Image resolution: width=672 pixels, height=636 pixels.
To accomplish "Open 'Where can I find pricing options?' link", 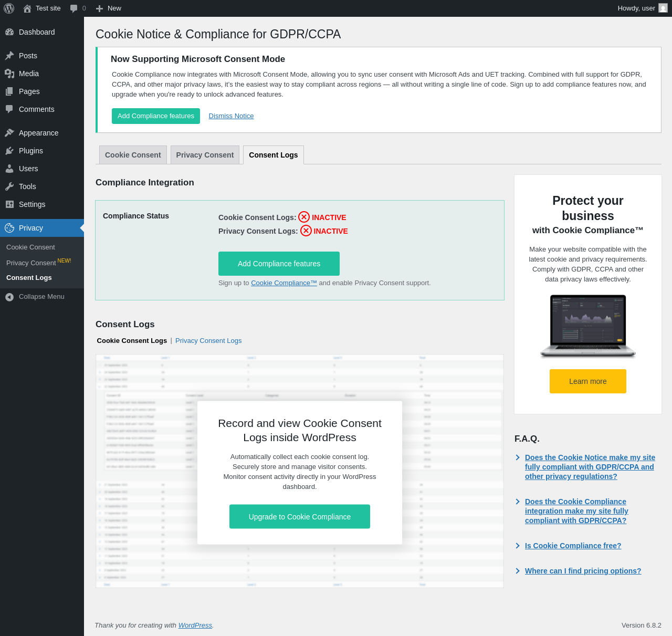I will click(583, 571).
